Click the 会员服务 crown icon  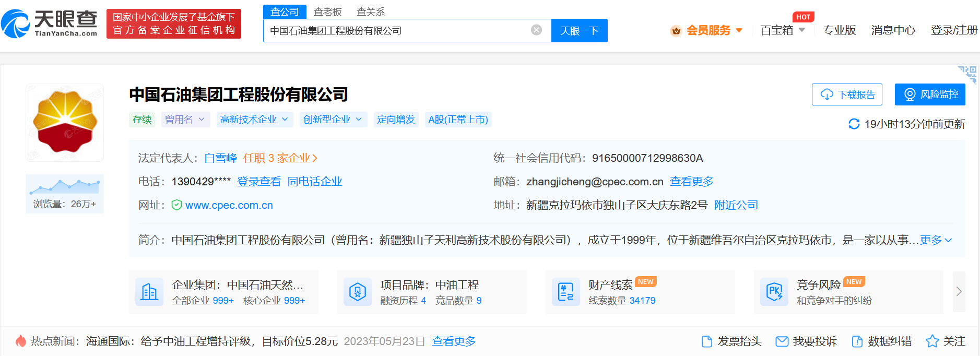[x=676, y=31]
